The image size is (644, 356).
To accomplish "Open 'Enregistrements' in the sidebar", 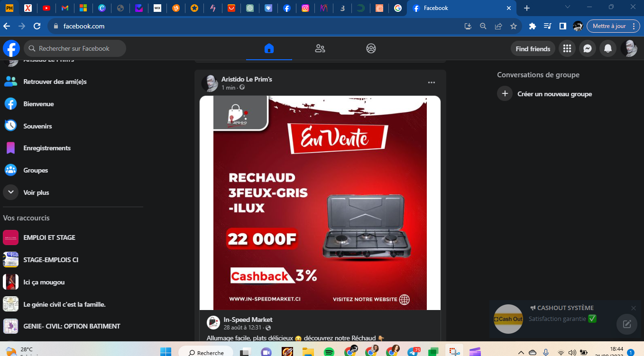I will point(46,148).
